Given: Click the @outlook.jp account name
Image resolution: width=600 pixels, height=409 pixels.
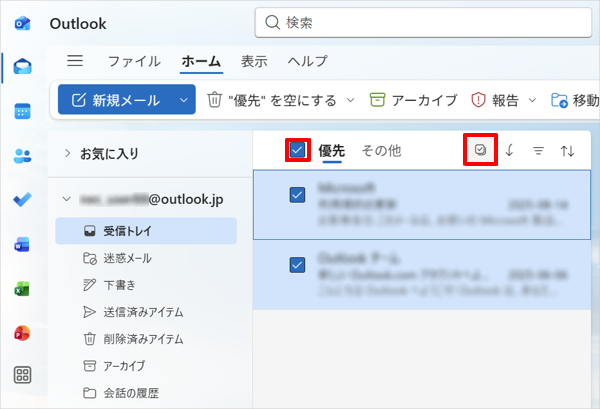Looking at the screenshot, I should [x=152, y=199].
